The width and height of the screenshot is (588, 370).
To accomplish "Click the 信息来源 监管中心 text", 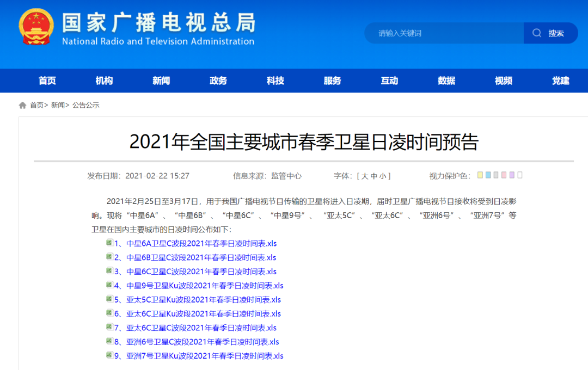I will 267,176.
